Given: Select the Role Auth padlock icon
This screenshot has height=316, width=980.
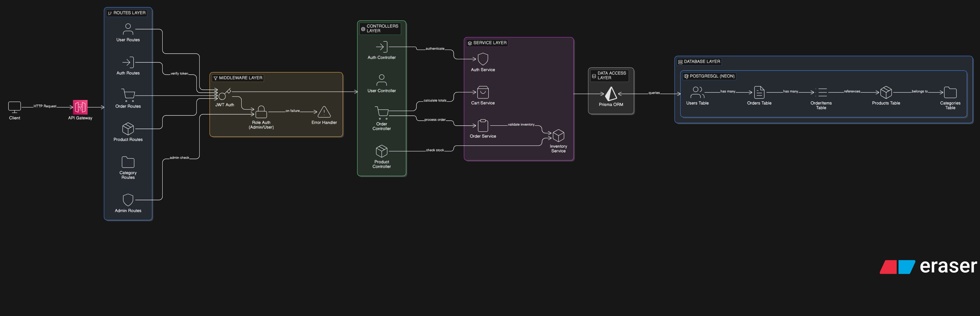Looking at the screenshot, I should [261, 112].
